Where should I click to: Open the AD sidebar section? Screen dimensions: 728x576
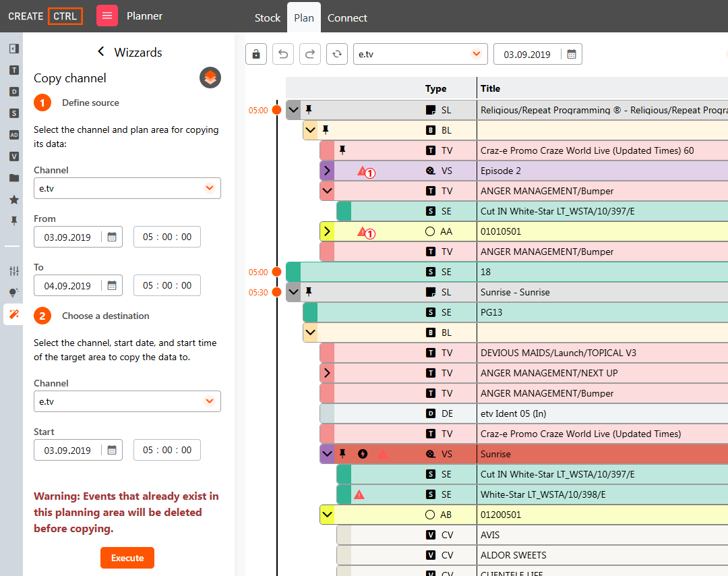(14, 135)
